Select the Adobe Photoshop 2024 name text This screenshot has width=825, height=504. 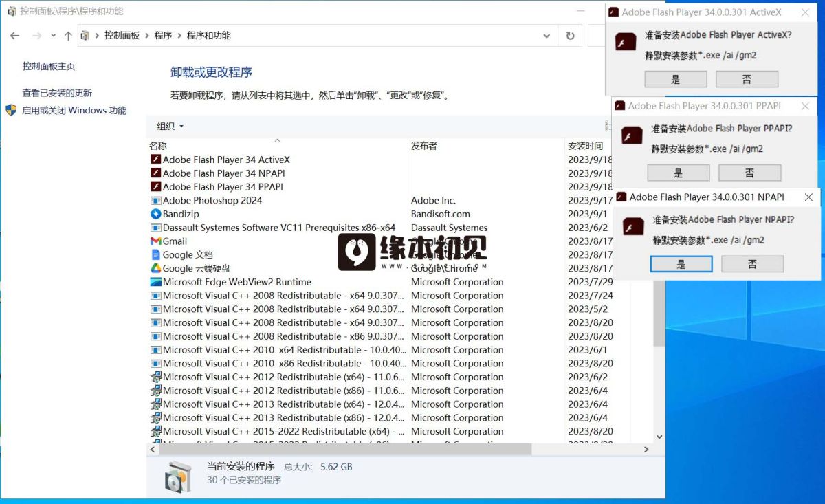(212, 201)
